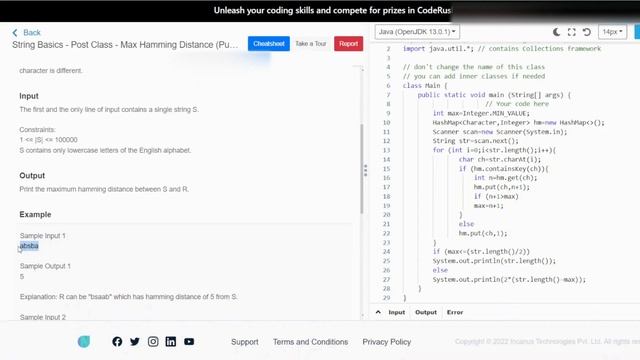Click the "Sample Input 2" label
This screenshot has height=360, width=640.
[42, 317]
